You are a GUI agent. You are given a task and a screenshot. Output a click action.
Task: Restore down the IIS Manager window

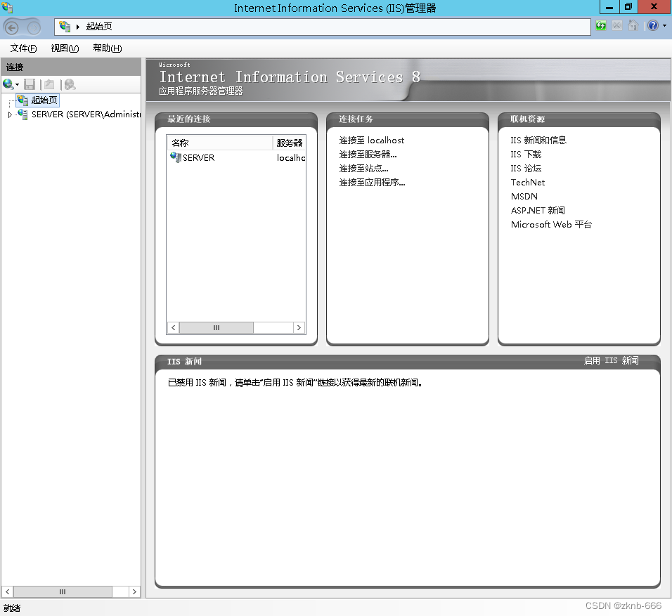click(x=628, y=7)
